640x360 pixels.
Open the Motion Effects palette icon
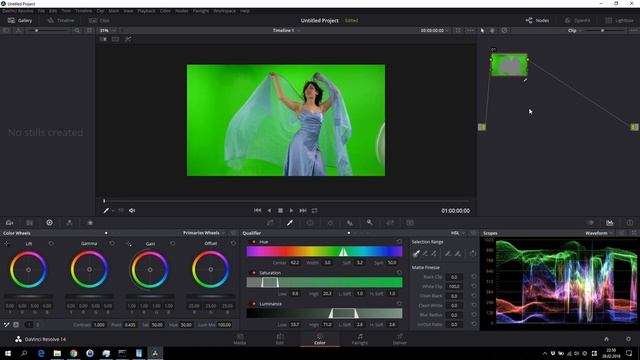point(90,223)
